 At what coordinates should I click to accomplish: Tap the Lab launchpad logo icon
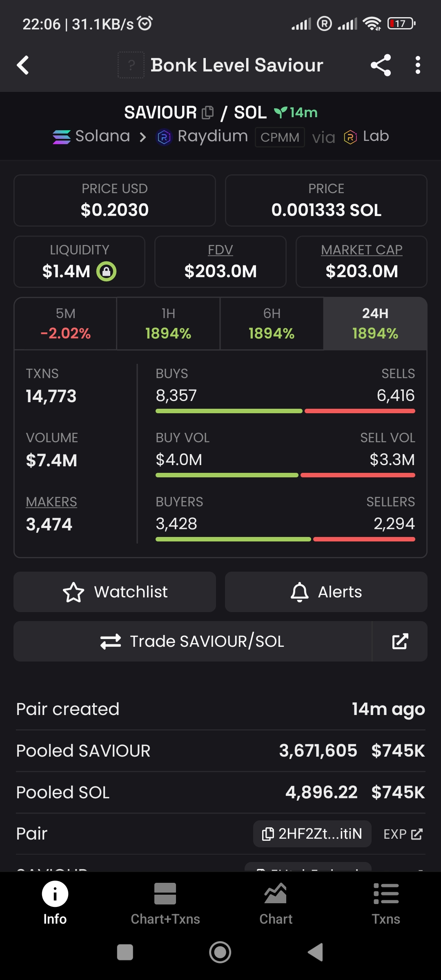coord(350,137)
